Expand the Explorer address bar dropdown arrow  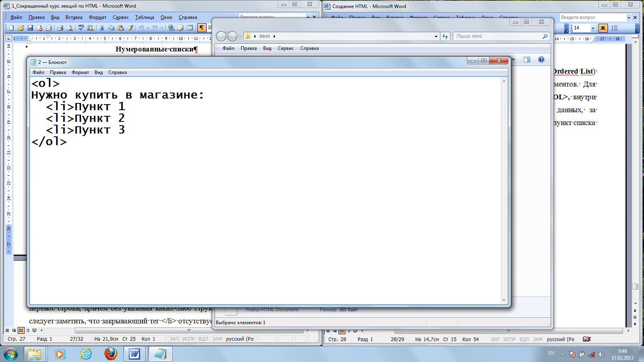point(436,36)
